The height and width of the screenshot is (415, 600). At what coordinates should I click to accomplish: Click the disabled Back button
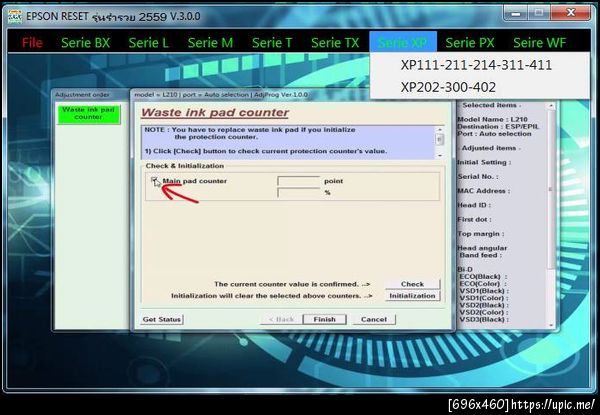pos(281,319)
